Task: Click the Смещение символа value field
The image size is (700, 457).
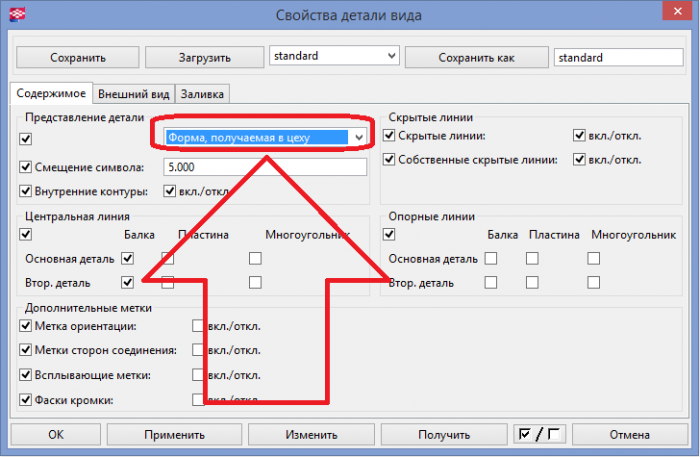Action: [x=265, y=167]
